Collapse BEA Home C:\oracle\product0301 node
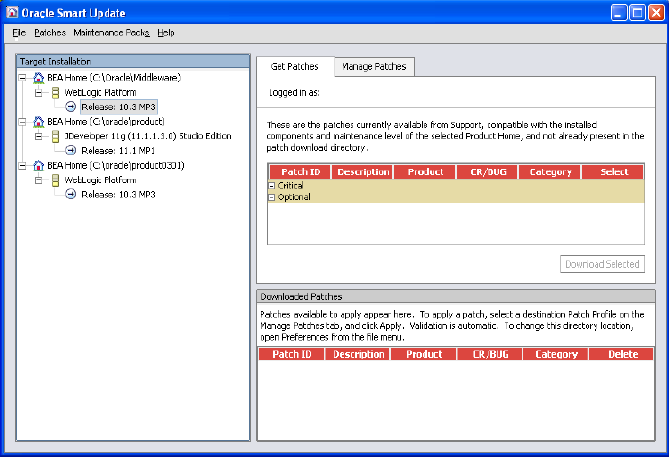Screen dimensions: 669x457 click(22, 166)
